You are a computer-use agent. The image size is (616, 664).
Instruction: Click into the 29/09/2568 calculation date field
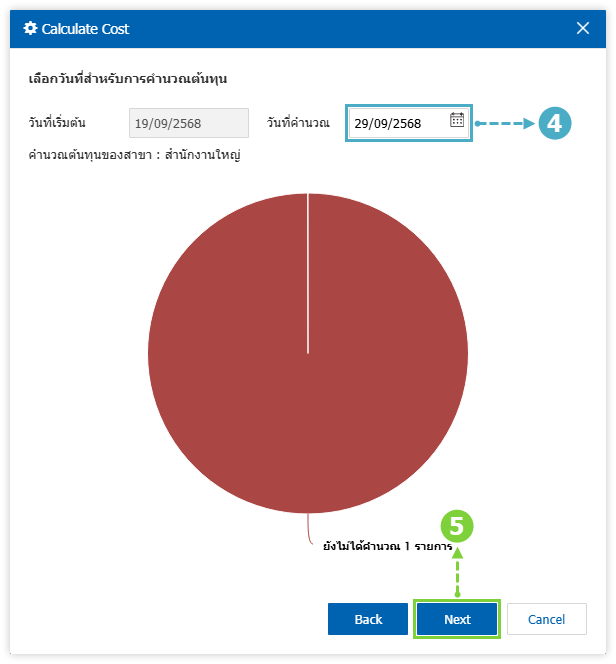coord(395,124)
